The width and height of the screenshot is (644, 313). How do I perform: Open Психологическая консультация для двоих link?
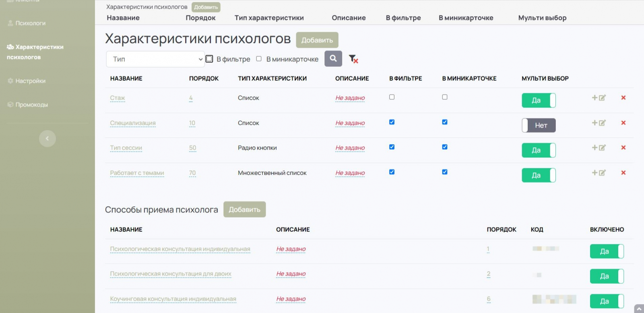click(171, 274)
